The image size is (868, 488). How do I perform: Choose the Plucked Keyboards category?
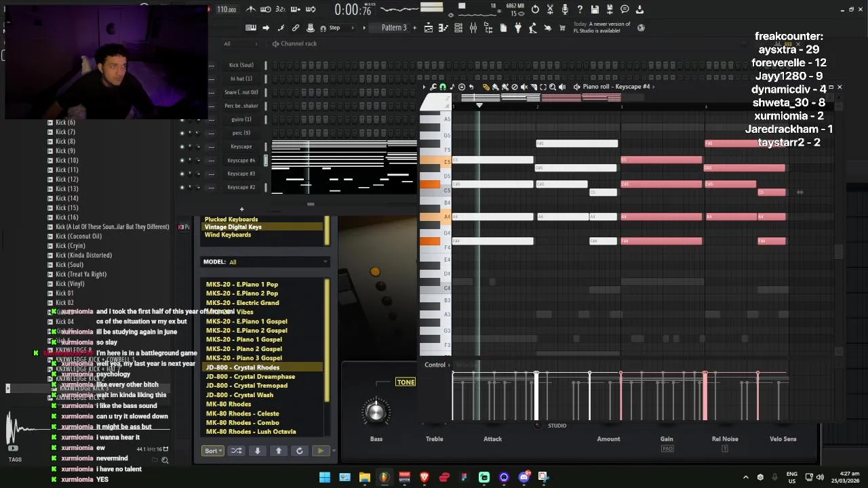click(231, 220)
